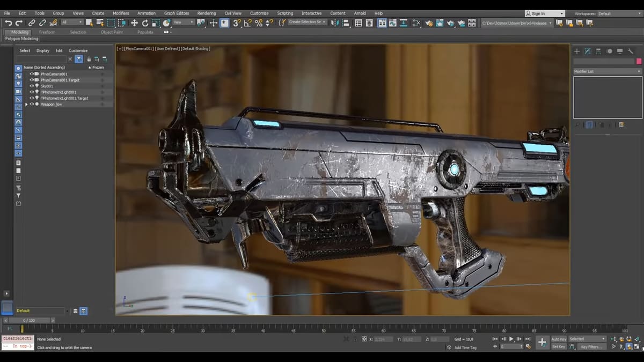
Task: Click the Mirror tool icon
Action: (335, 23)
